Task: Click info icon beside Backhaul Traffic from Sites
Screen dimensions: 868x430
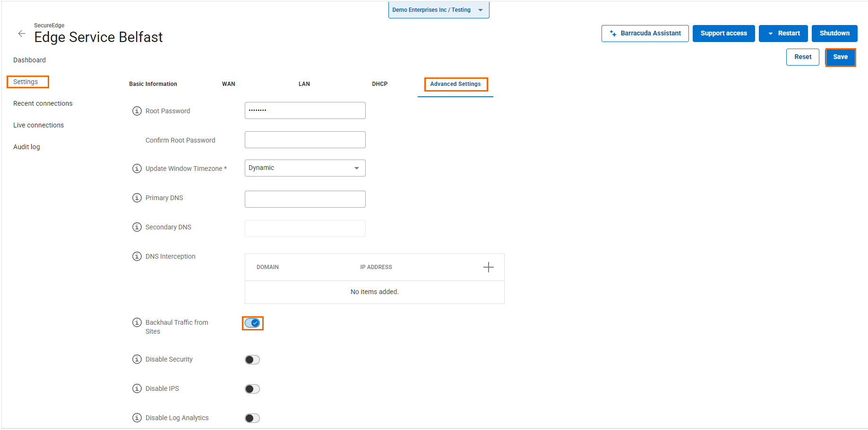Action: [x=137, y=322]
